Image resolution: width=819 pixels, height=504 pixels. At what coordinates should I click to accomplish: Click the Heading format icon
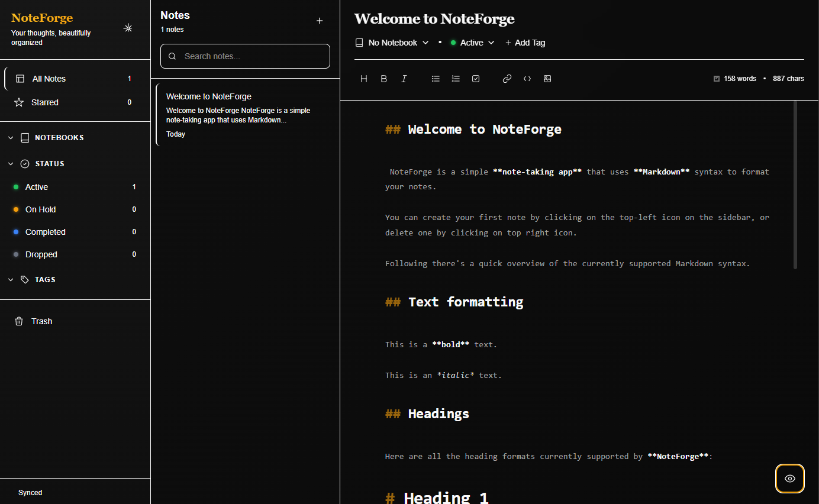click(x=364, y=79)
